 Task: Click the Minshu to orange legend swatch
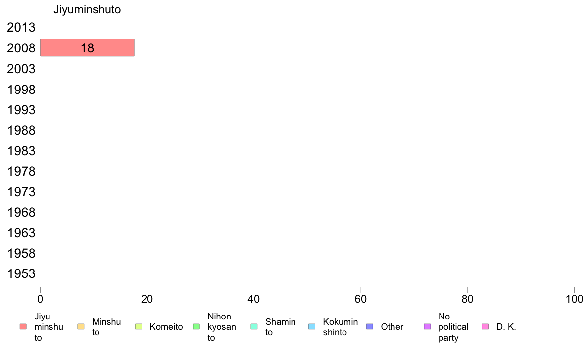[x=81, y=327]
